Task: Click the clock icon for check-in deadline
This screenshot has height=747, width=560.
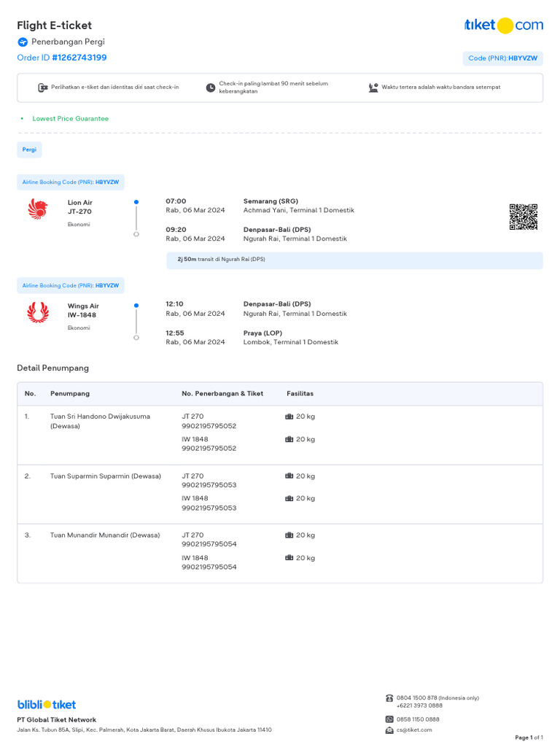Action: point(211,88)
